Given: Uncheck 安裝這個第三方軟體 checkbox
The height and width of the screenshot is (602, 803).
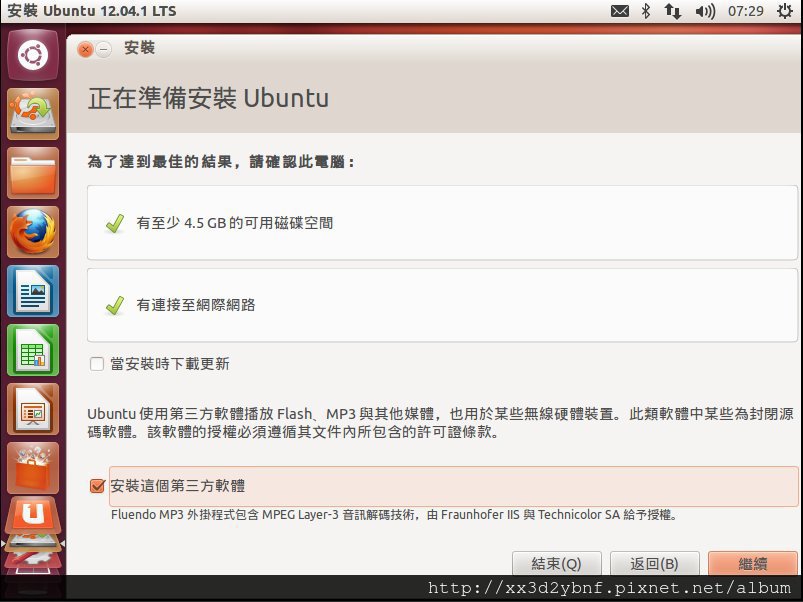Looking at the screenshot, I should [x=97, y=486].
